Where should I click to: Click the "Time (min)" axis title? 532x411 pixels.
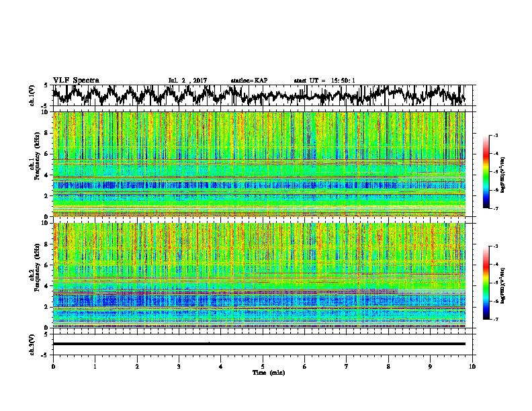point(269,373)
